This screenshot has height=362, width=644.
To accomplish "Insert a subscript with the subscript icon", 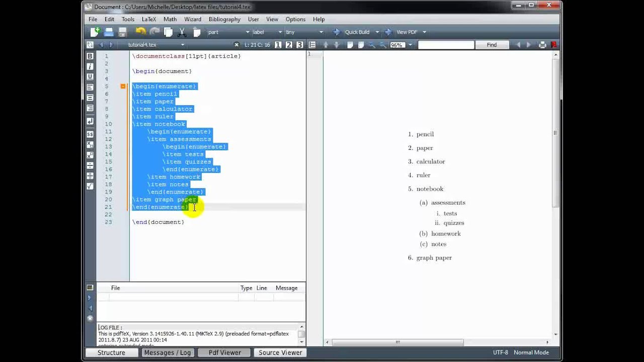I will 90,145.
